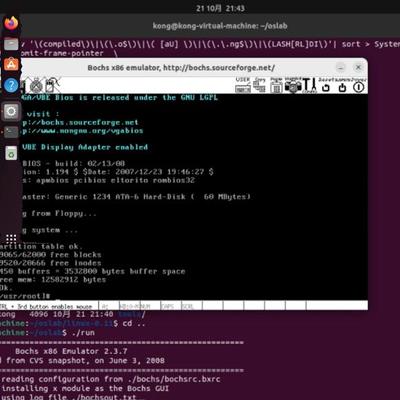Switch to Terminal via the dock icon

11,132
